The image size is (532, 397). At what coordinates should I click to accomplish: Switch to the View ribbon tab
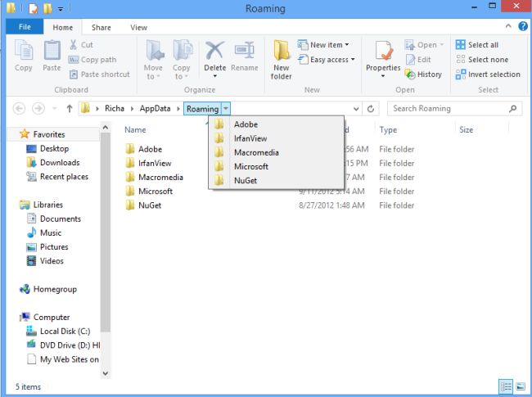(139, 28)
